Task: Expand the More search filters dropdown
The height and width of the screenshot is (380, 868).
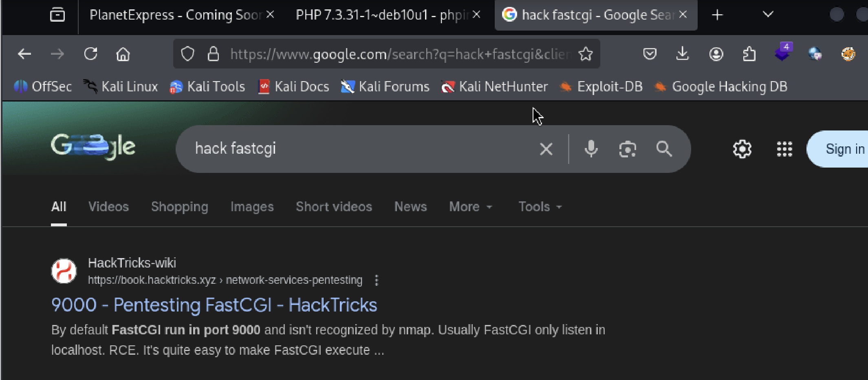Action: click(470, 207)
